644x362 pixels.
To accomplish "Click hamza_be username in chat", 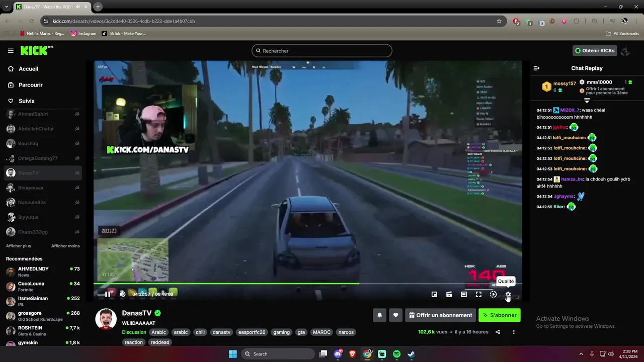I will (x=572, y=179).
